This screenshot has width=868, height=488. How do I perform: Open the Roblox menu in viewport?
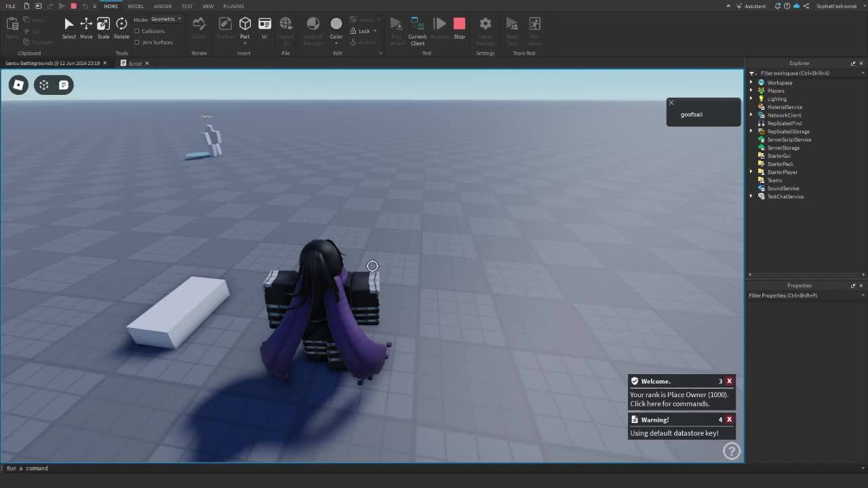click(18, 85)
